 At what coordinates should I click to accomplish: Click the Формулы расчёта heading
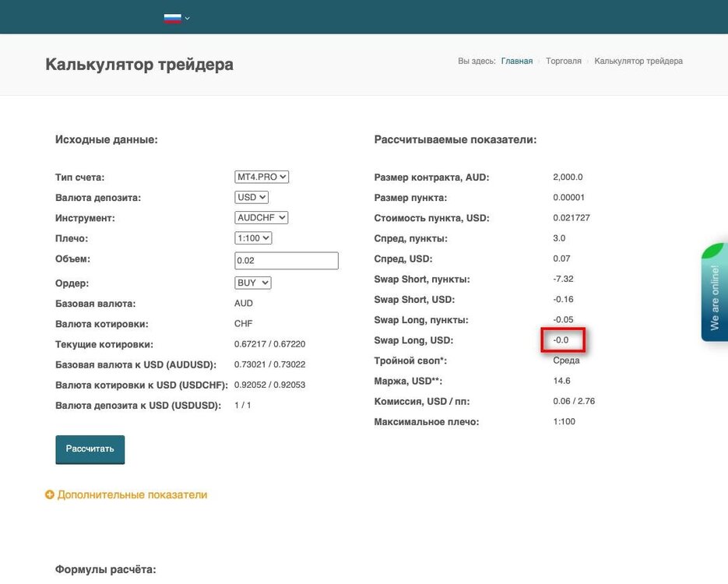coord(105,570)
